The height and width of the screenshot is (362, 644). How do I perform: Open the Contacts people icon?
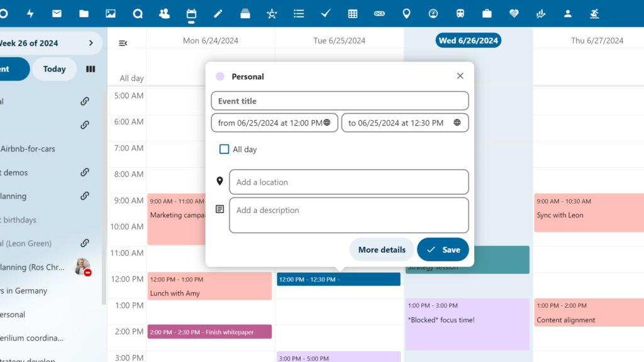coord(164,13)
